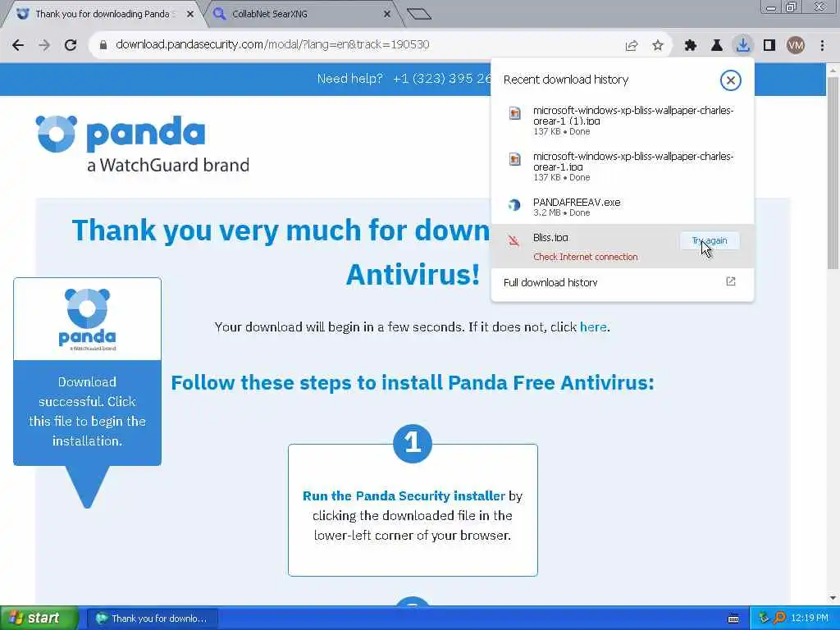This screenshot has height=630, width=840.
Task: Click Run the Panda Security installer link
Action: pyautogui.click(x=404, y=496)
